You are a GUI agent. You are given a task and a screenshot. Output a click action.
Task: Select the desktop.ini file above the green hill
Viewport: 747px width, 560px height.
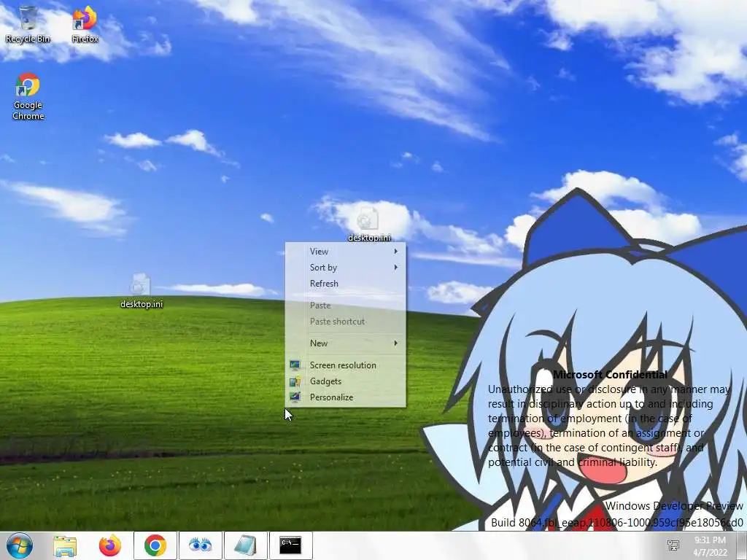141,291
